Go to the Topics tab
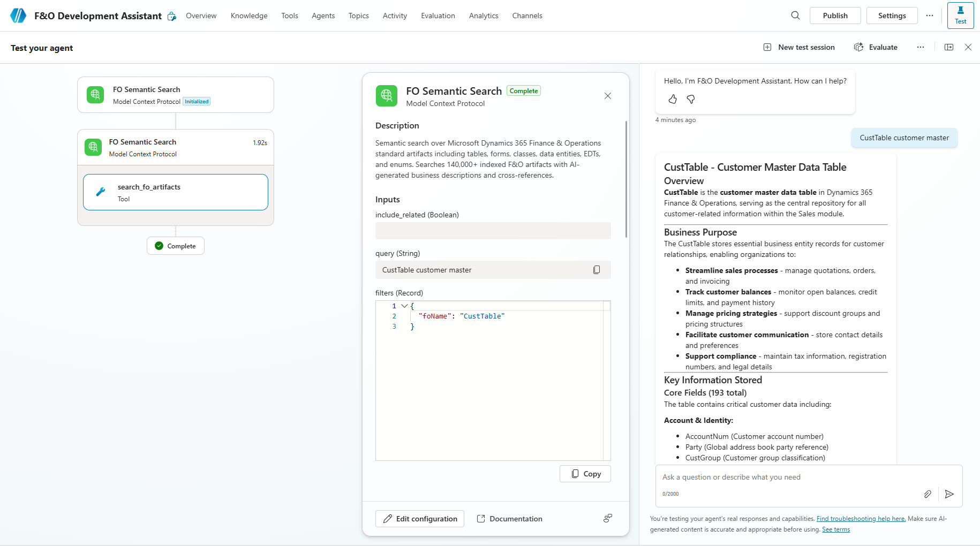This screenshot has height=546, width=980. click(359, 16)
